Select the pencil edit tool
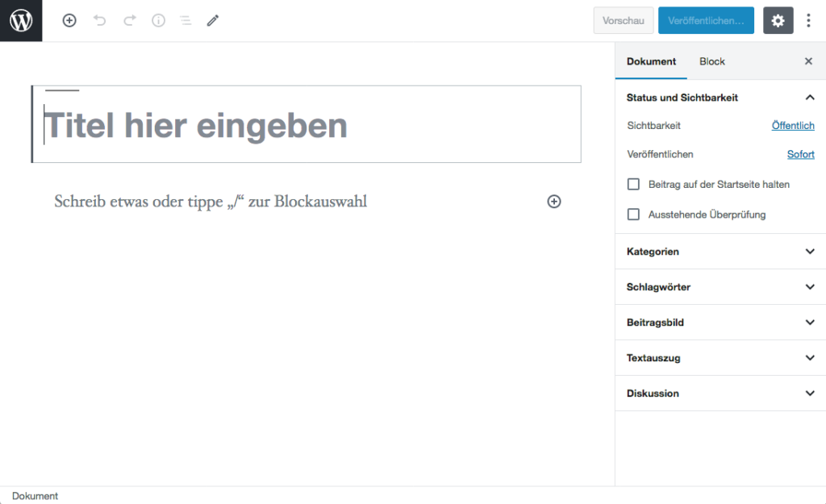826x504 pixels. pyautogui.click(x=213, y=20)
